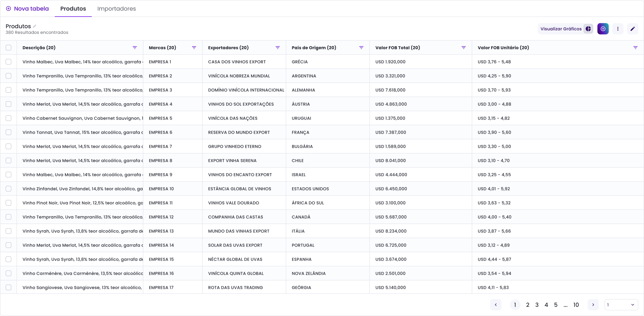
Task: Check the EMPRESA 16 row checkbox
Action: click(8, 273)
